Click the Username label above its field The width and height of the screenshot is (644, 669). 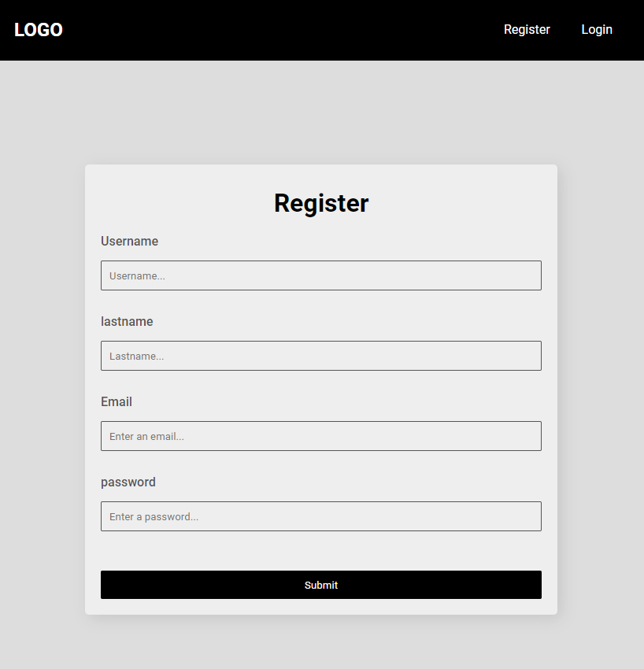point(129,241)
